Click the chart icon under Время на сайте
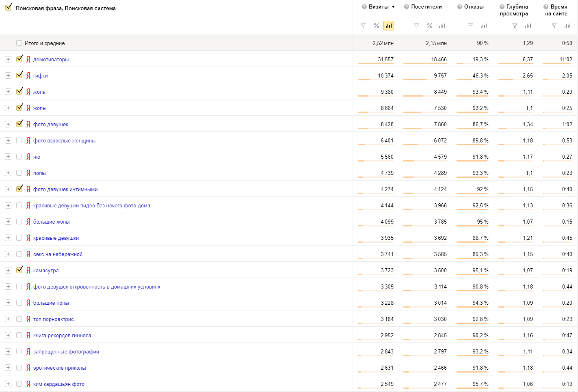Image resolution: width=578 pixels, height=392 pixels. [567, 26]
